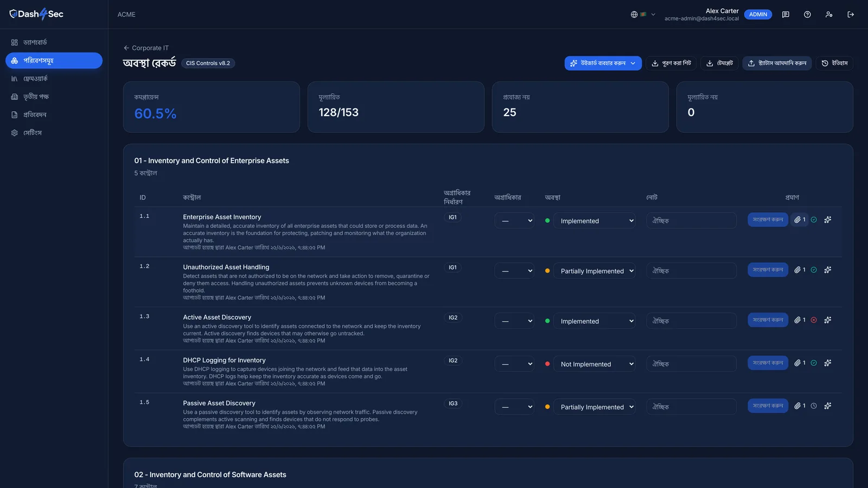Click the AI sparkle icon in row 1.2
Screen dimensions: 868x488
coord(828,269)
